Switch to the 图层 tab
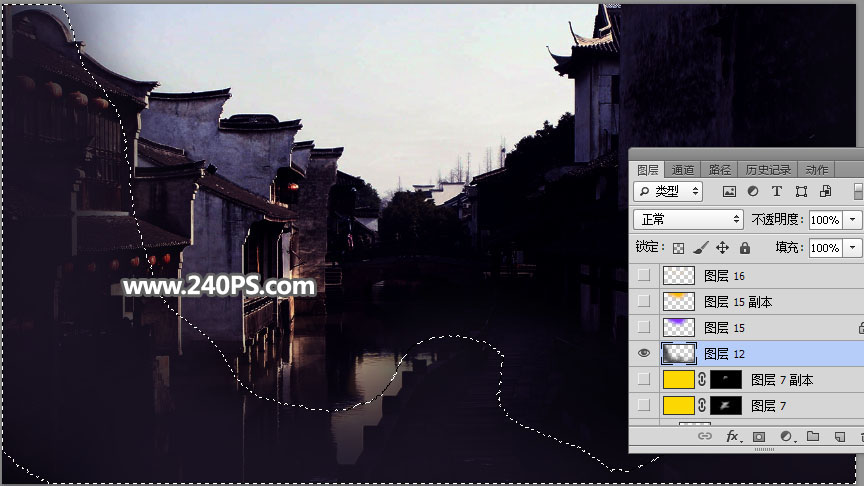Screen dimensions: 864x486 coord(647,170)
